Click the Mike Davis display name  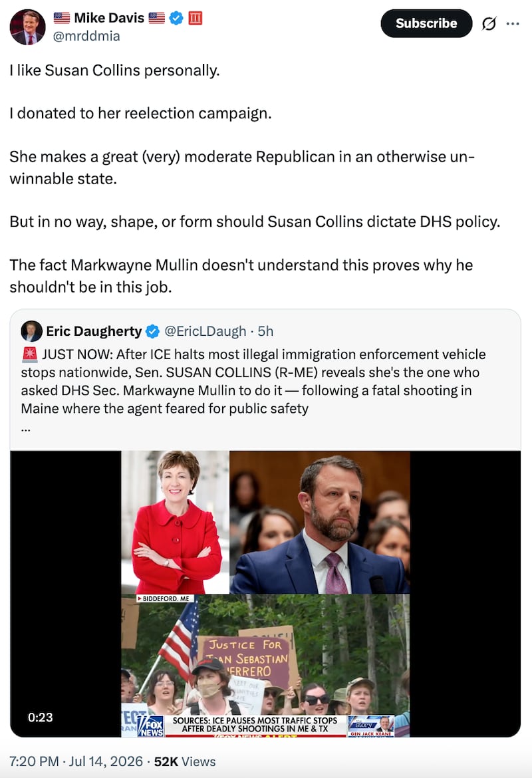pyautogui.click(x=109, y=18)
